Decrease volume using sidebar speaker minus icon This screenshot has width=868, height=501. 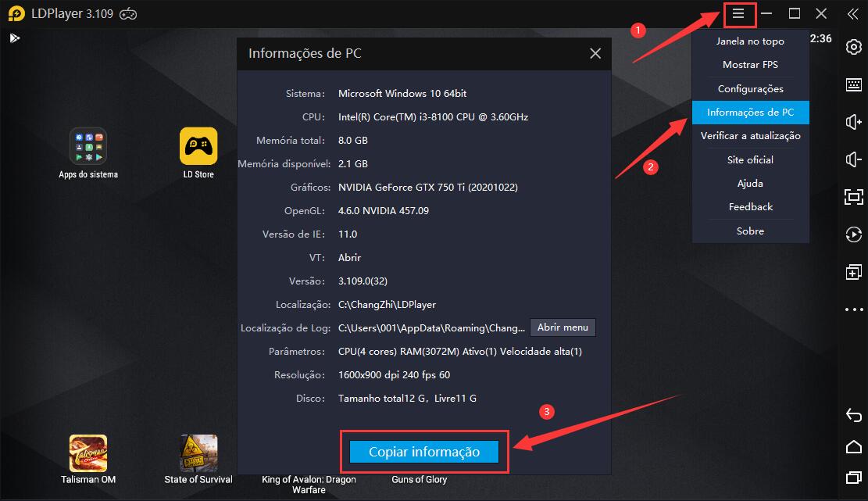(854, 159)
